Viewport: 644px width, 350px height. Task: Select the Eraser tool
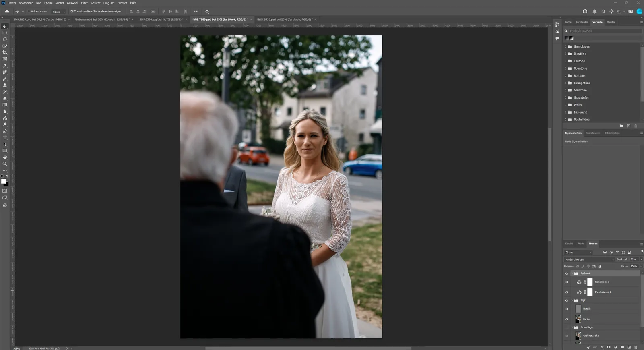tap(5, 98)
